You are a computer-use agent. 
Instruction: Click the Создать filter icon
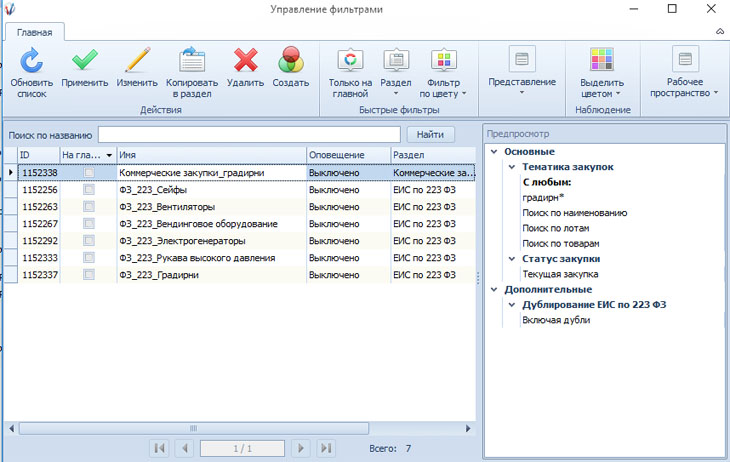(x=290, y=62)
